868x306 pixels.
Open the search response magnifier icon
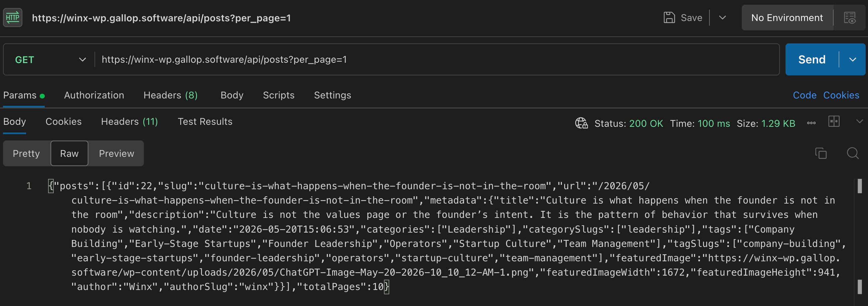[853, 153]
